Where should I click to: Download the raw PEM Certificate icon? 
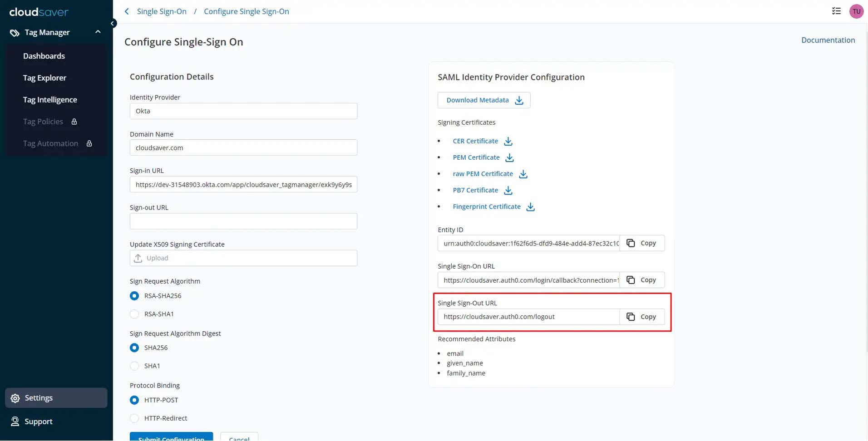pos(523,174)
